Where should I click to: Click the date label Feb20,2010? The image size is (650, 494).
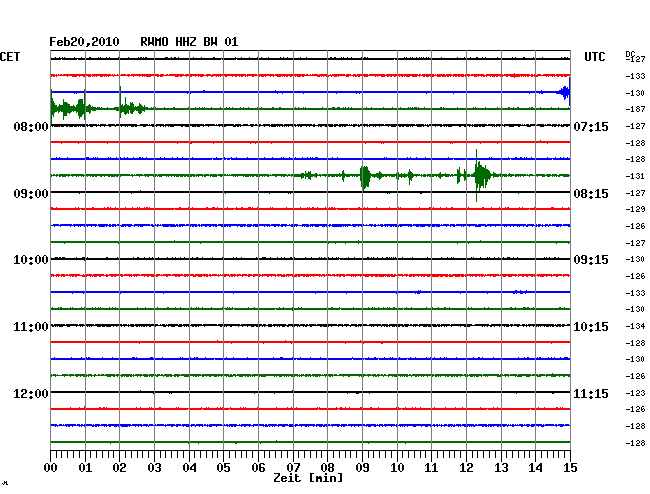tap(84, 42)
